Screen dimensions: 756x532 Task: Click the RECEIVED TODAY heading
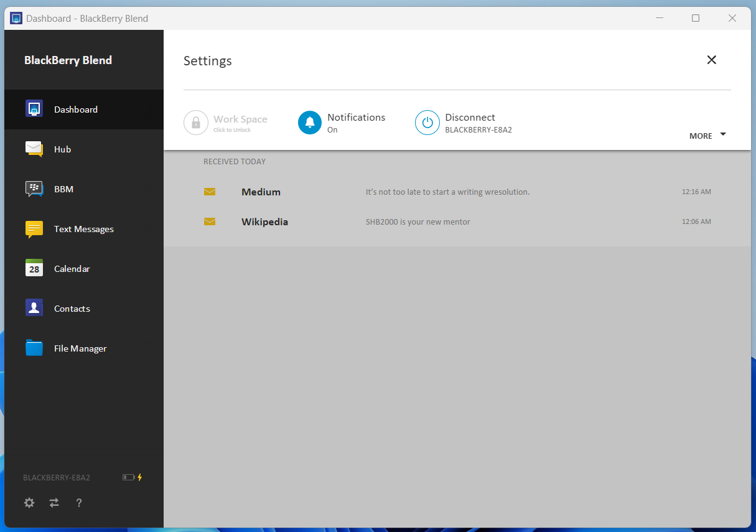point(235,162)
